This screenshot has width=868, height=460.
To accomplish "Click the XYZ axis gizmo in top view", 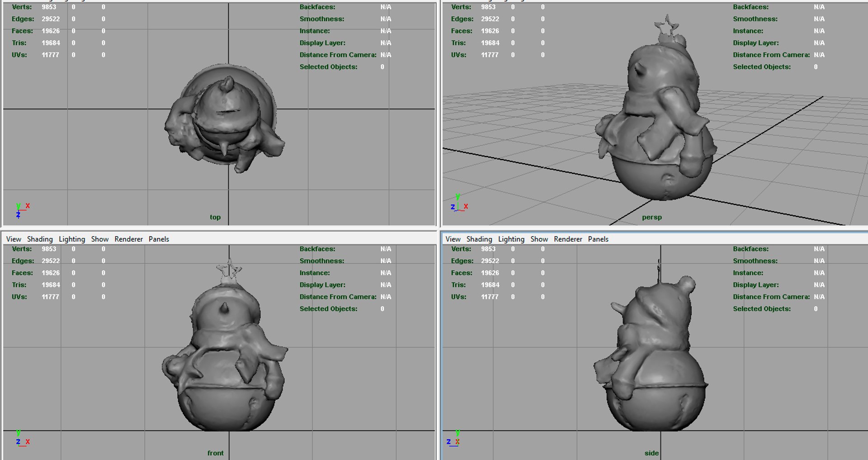I will (x=22, y=211).
